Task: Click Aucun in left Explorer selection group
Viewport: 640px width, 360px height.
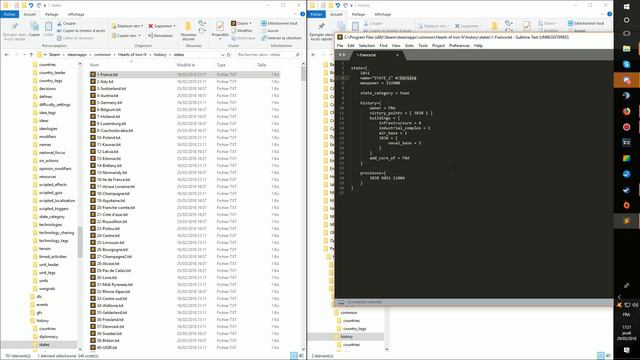Action: tap(270, 31)
